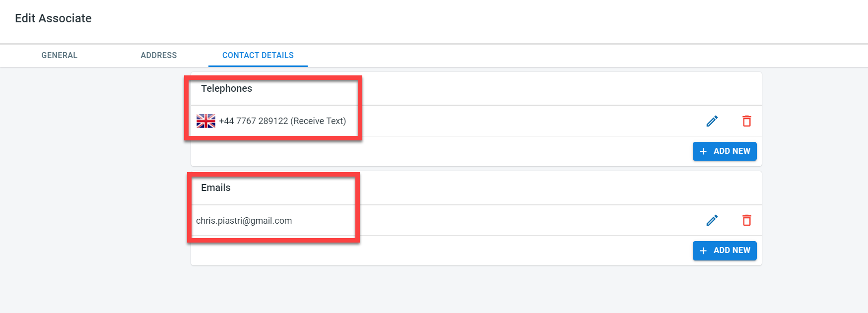Click the chris.piastri@gmail.com address text
Image resolution: width=868 pixels, height=313 pixels.
pyautogui.click(x=244, y=221)
